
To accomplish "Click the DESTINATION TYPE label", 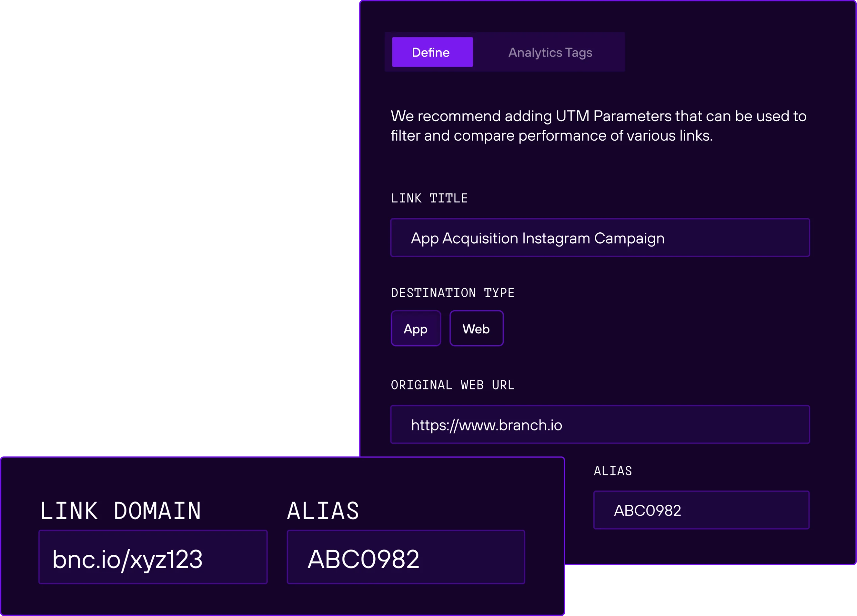I will [x=452, y=293].
